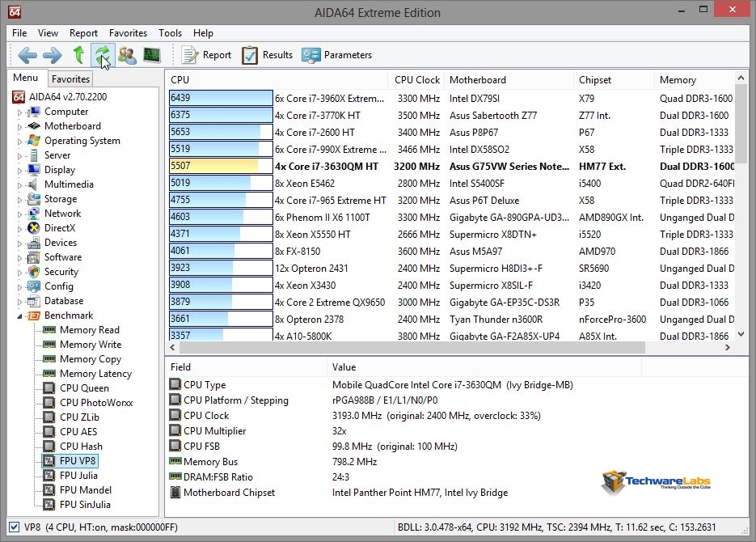Open benchmark Parameters
The height and width of the screenshot is (542, 756).
click(x=336, y=55)
